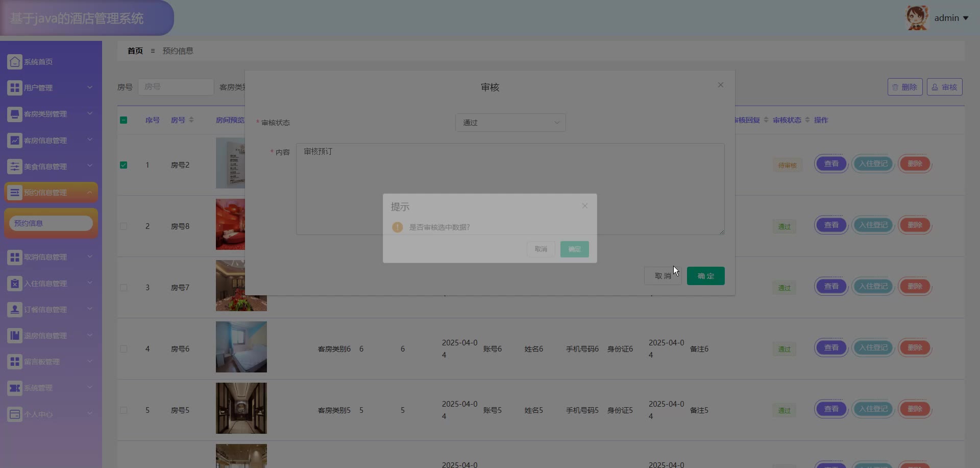Click 确定 in the 提示 prompt

(575, 249)
